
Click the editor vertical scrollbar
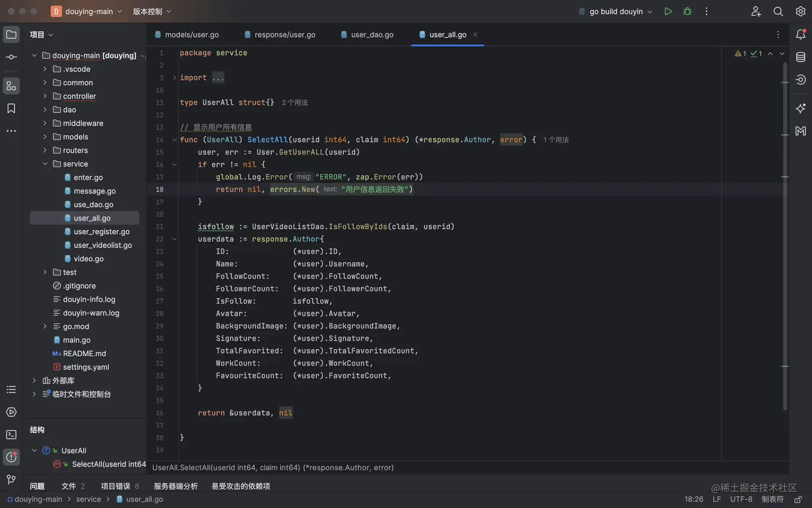tap(785, 235)
